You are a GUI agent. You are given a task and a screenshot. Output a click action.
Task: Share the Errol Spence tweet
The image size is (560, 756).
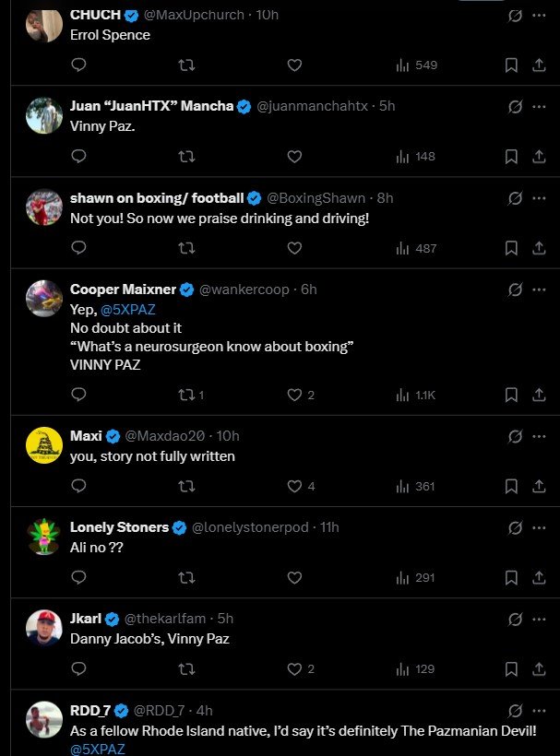click(539, 65)
